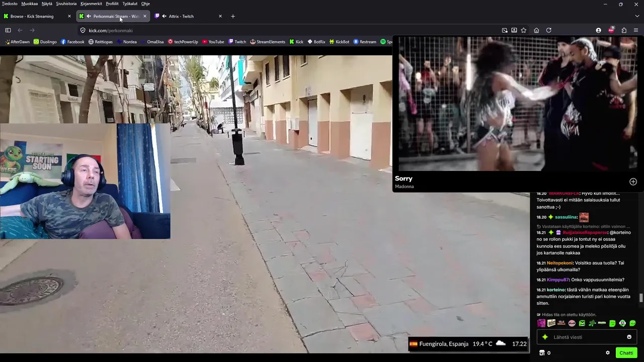Click username Neitopekoni in chat
Viewport: 644px width, 362px height.
click(x=559, y=263)
